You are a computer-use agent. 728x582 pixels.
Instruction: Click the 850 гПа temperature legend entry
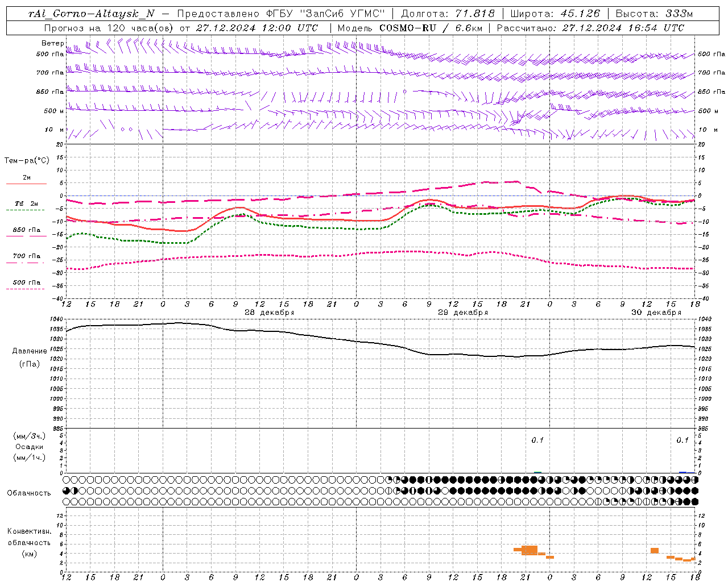click(27, 230)
